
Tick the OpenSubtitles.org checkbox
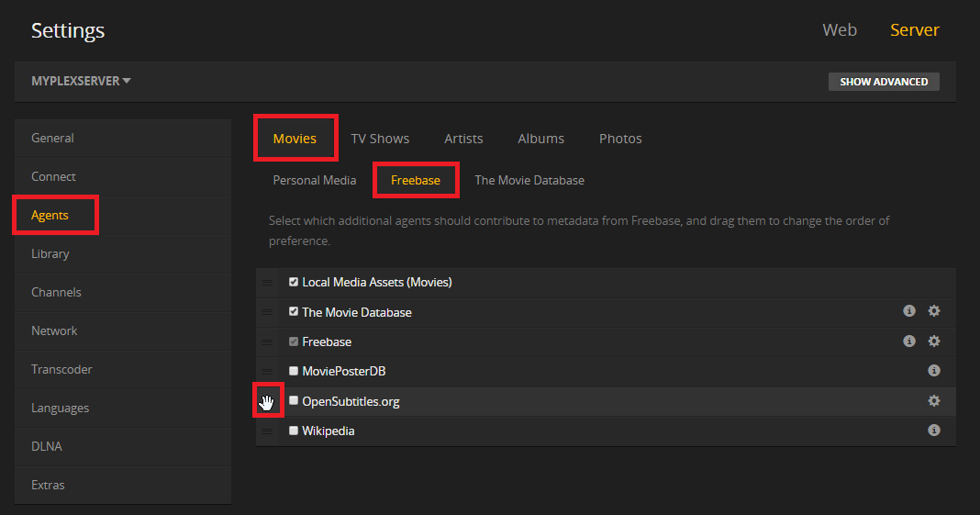click(294, 401)
